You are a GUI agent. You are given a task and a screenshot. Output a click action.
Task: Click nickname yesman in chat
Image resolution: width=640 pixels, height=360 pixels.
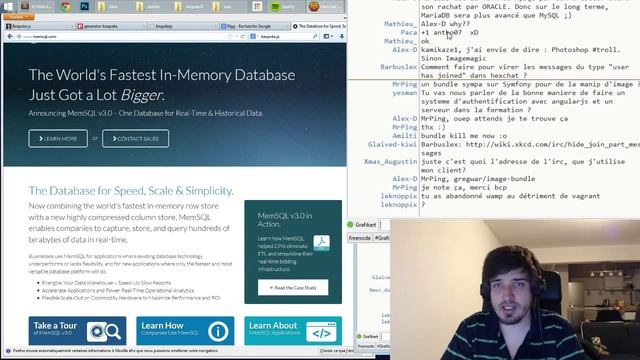(405, 93)
